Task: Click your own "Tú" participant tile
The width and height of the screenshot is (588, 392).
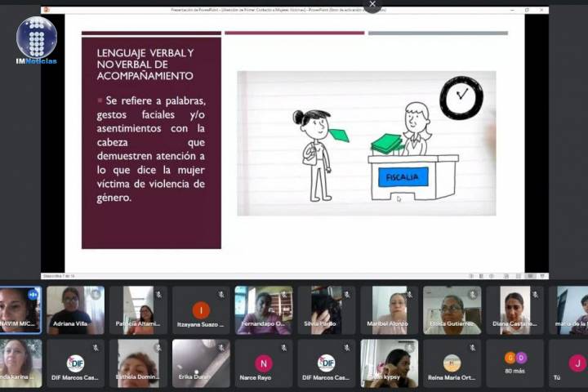Action: pyautogui.click(x=576, y=363)
